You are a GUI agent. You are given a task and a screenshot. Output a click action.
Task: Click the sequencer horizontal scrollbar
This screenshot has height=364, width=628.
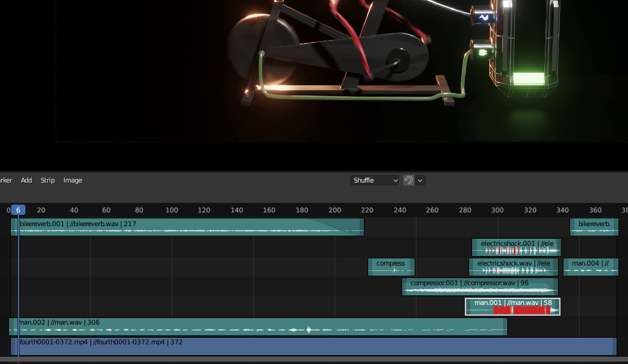coord(314,360)
